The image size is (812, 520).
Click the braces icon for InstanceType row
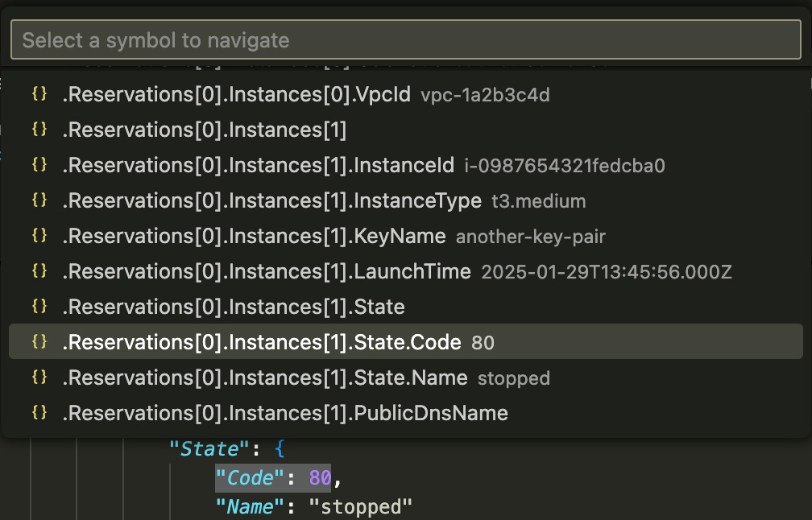[x=39, y=200]
